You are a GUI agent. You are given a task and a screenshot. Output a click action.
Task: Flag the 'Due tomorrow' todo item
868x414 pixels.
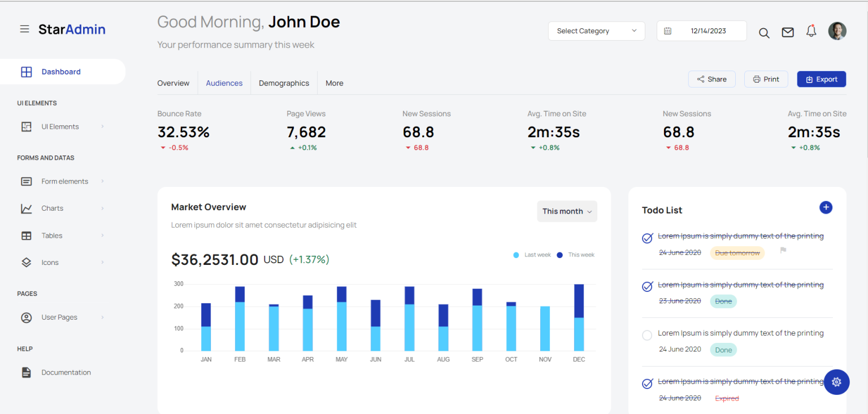pos(783,250)
